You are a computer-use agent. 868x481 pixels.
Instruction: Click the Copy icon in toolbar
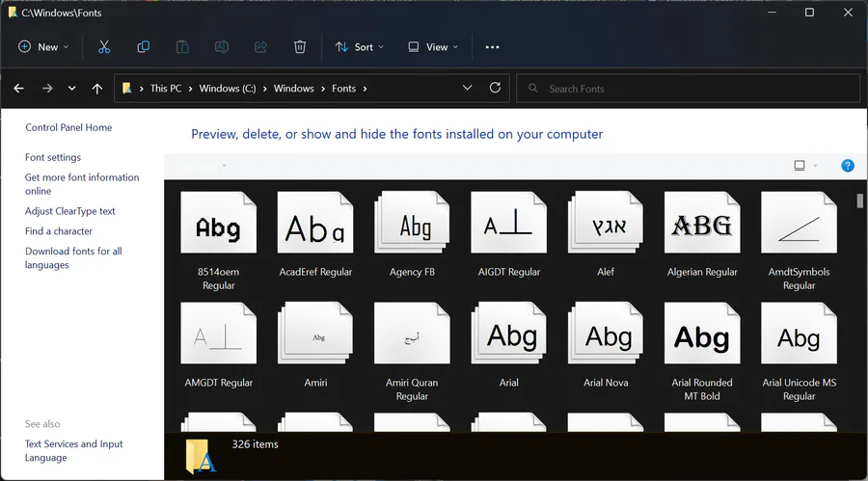144,47
